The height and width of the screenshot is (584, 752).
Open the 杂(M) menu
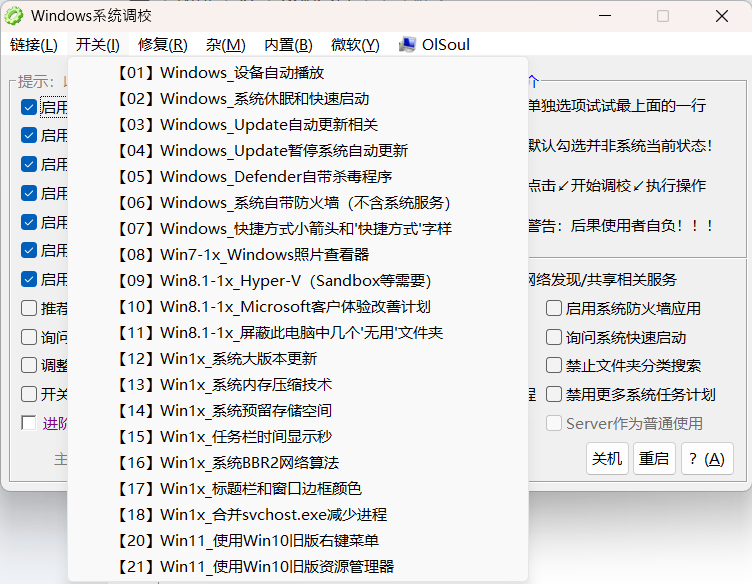point(225,45)
